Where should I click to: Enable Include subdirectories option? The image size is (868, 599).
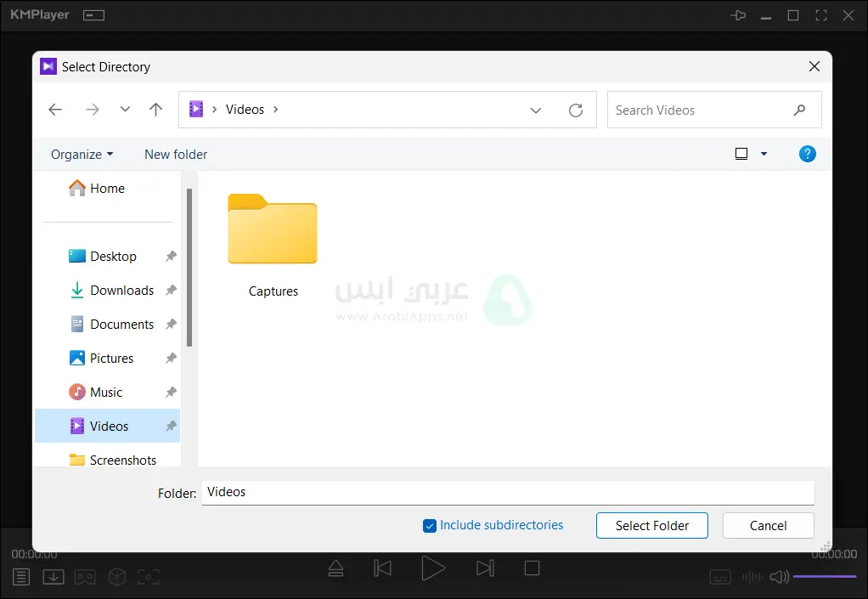click(x=430, y=525)
